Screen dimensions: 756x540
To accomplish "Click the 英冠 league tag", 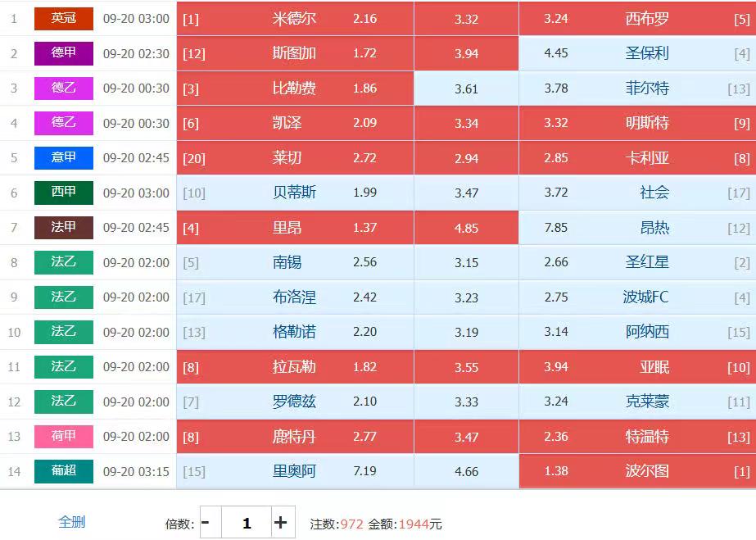I will (64, 18).
